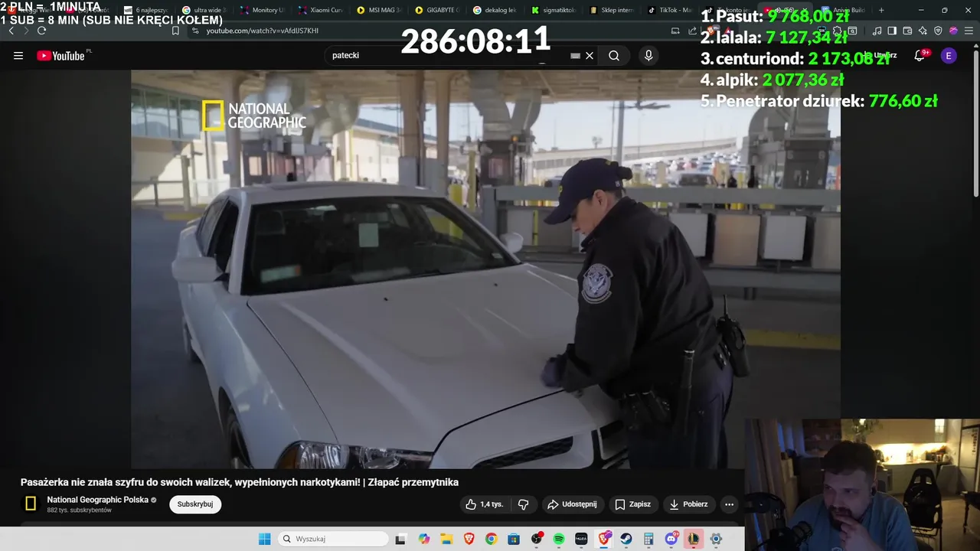Open National Geographic Polska channel name
This screenshot has width=980, height=551.
tap(98, 500)
